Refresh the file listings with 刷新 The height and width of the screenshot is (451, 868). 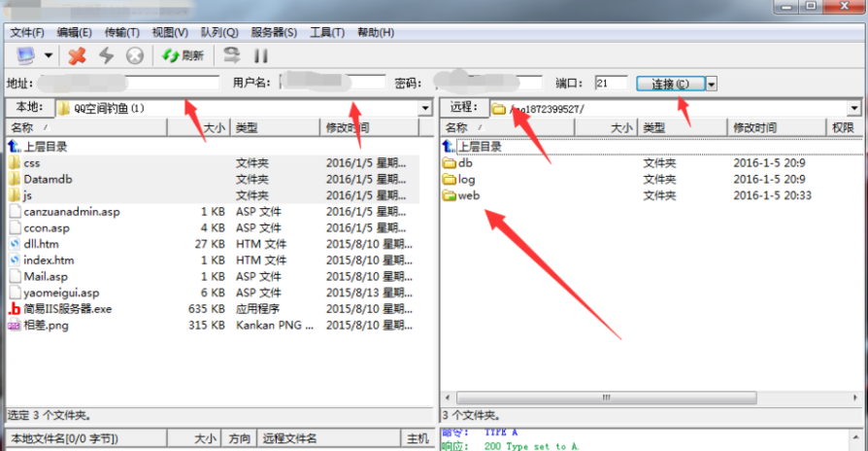(184, 55)
